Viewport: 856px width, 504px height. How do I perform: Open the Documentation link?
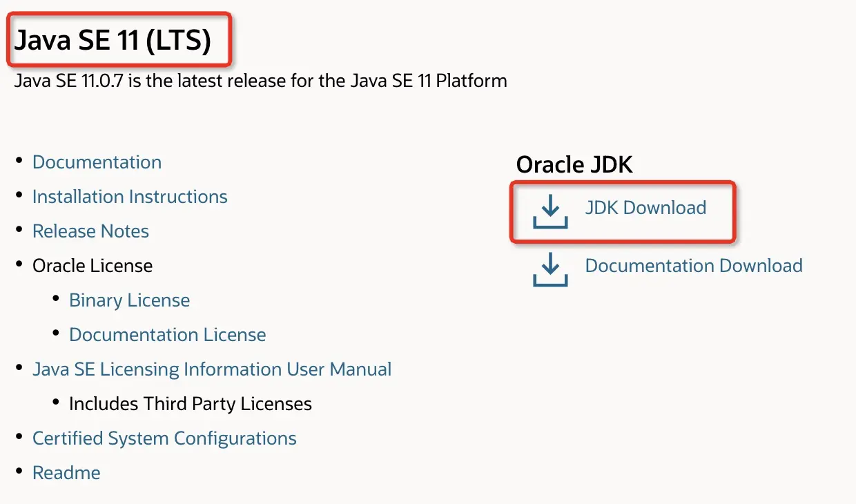pos(97,162)
